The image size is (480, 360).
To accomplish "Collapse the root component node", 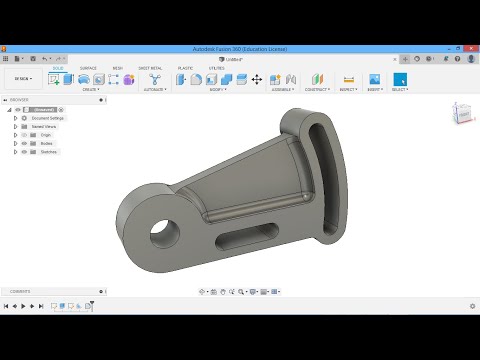I will point(9,110).
